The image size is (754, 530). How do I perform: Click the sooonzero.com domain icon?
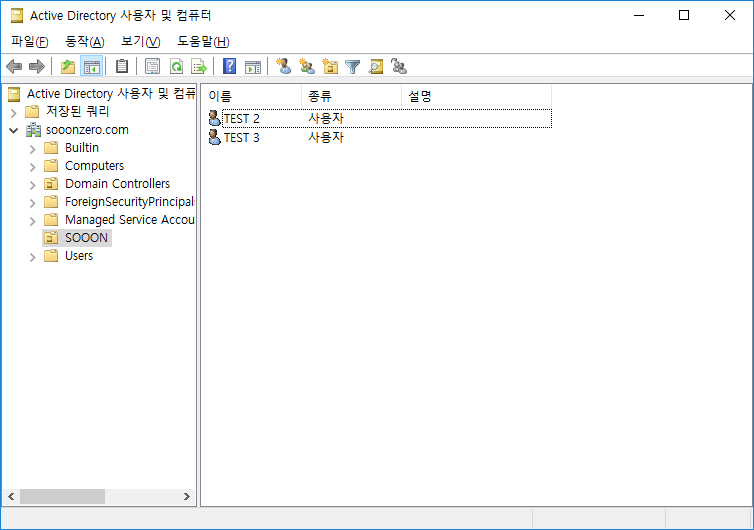33,130
